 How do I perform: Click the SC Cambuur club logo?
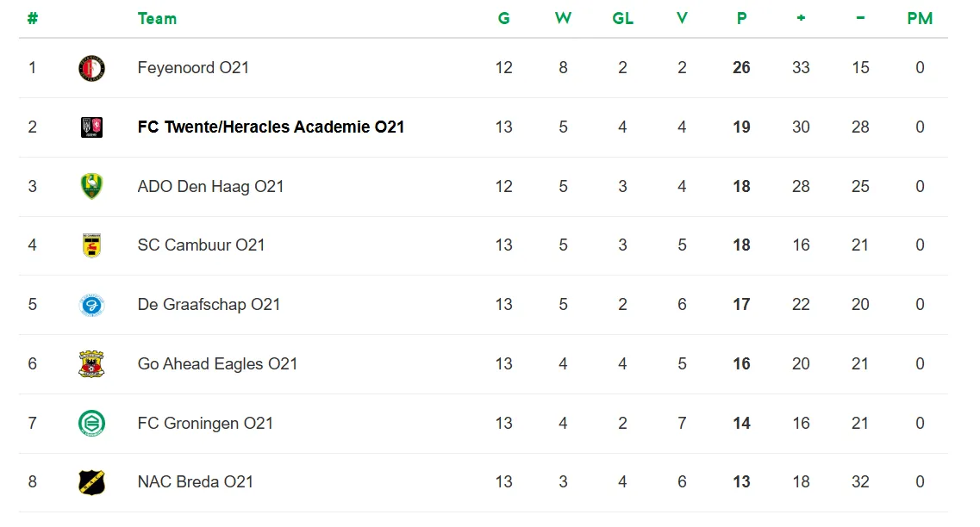91,245
